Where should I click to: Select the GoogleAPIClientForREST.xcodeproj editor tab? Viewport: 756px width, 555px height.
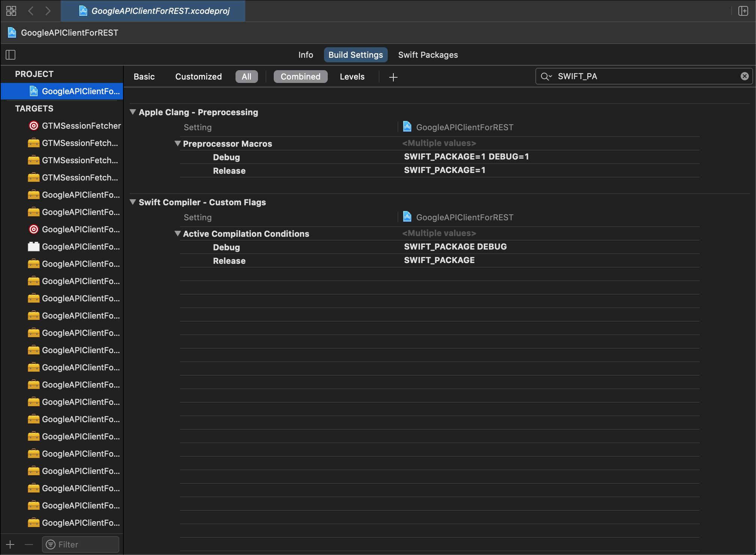(x=153, y=11)
